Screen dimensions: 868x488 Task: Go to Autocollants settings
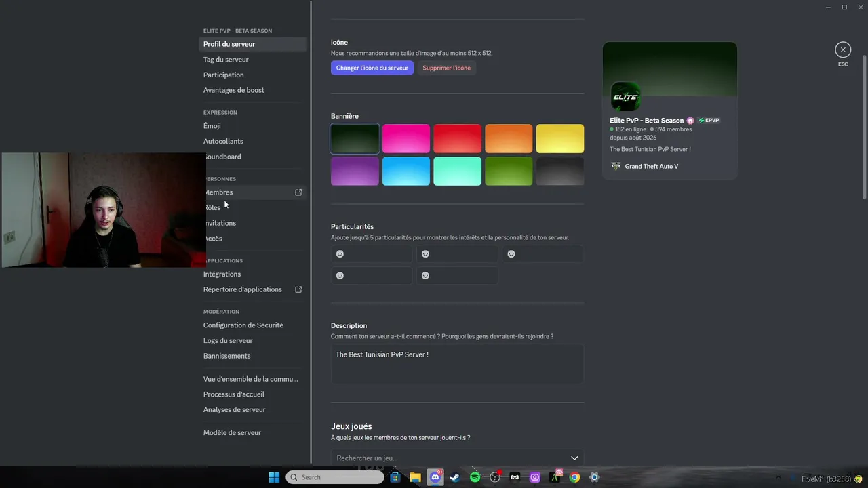point(252,141)
